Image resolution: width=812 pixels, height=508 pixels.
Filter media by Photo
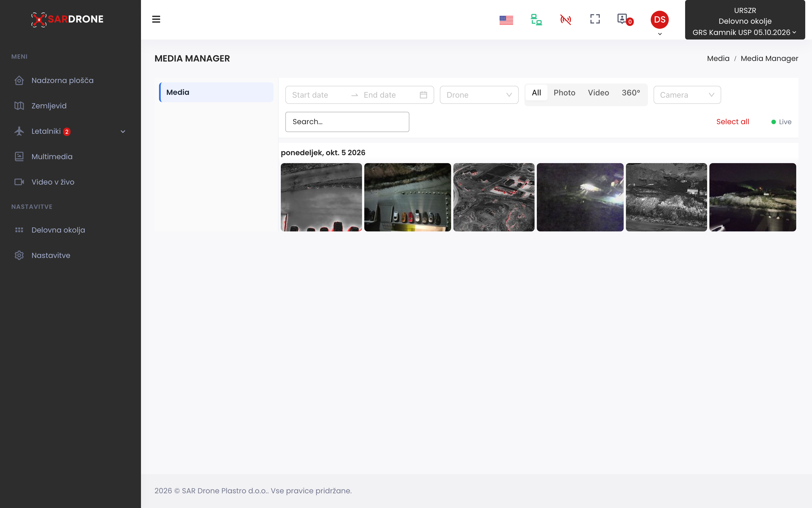[564, 93]
